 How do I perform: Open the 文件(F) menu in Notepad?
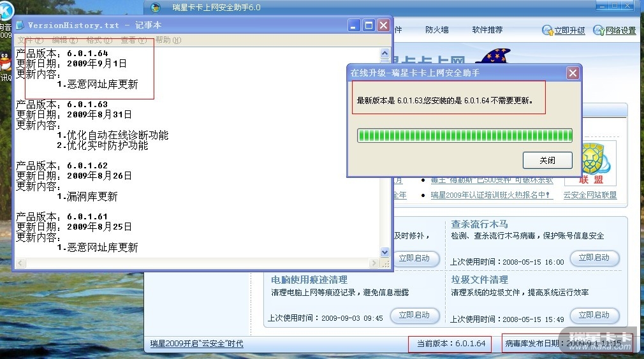(30, 40)
